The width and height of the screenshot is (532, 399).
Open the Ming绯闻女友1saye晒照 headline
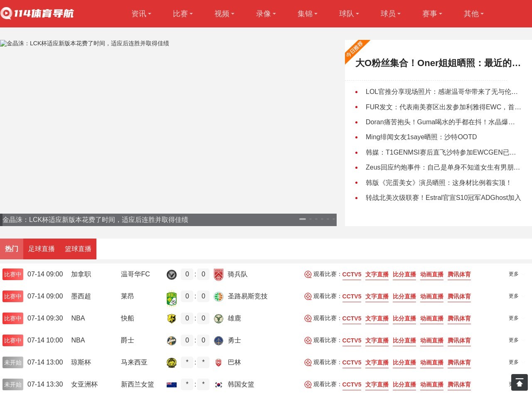coord(421,137)
